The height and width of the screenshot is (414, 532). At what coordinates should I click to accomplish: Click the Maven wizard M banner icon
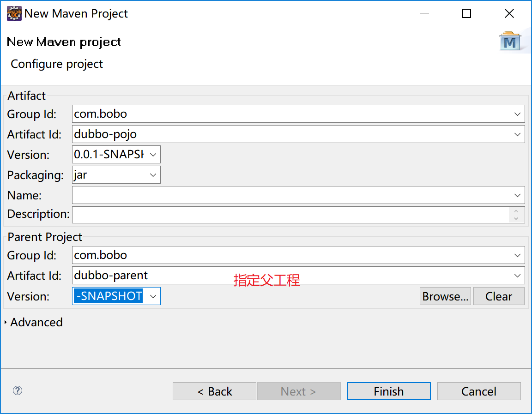click(x=510, y=42)
